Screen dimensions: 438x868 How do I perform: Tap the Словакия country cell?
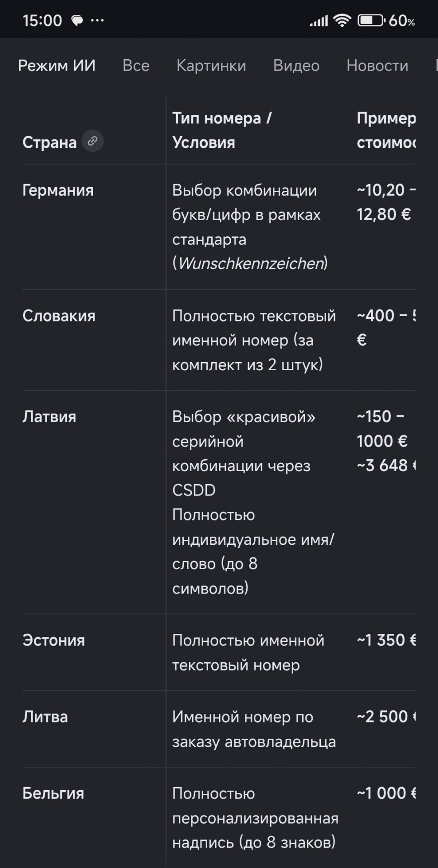[59, 316]
